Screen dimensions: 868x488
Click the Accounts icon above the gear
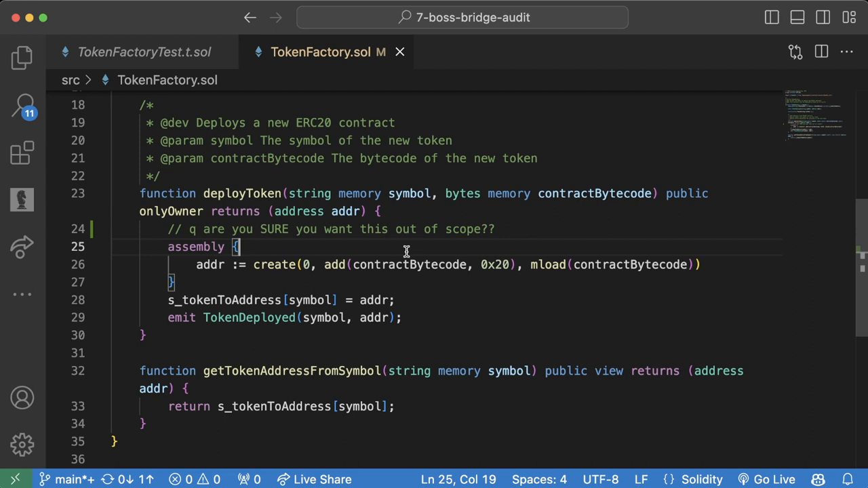tap(22, 398)
